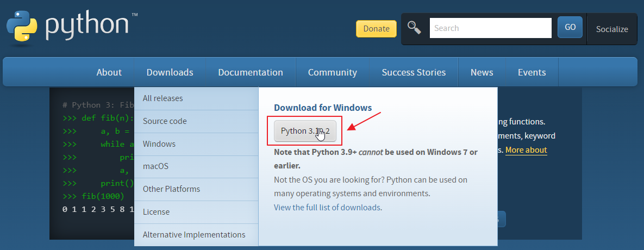Open the Community menu

tap(332, 72)
